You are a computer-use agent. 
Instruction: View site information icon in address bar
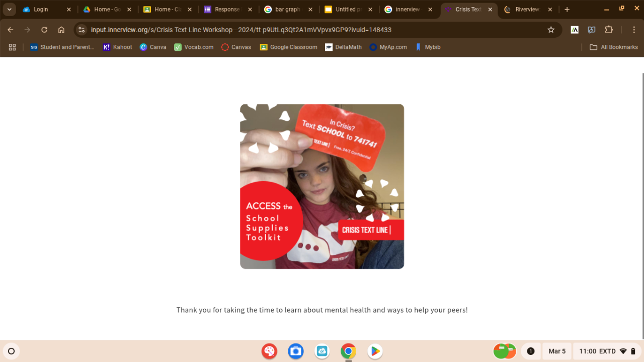pyautogui.click(x=82, y=30)
